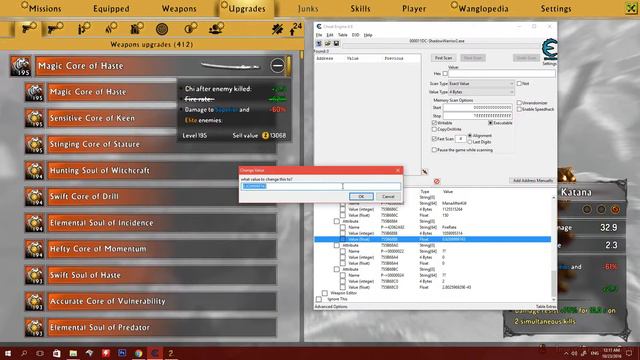Click the Hefty Core of Momentum gem icon

(34, 249)
